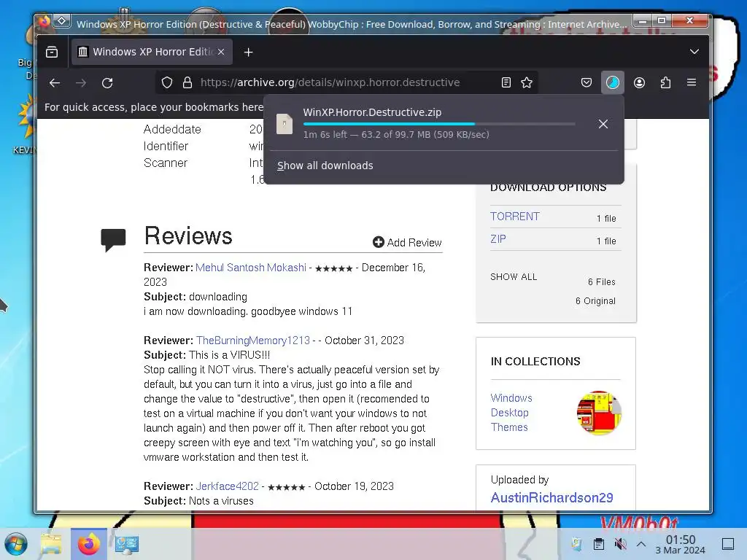Click the 6 Original files text
Image resolution: width=747 pixels, height=560 pixels.
[x=595, y=301]
